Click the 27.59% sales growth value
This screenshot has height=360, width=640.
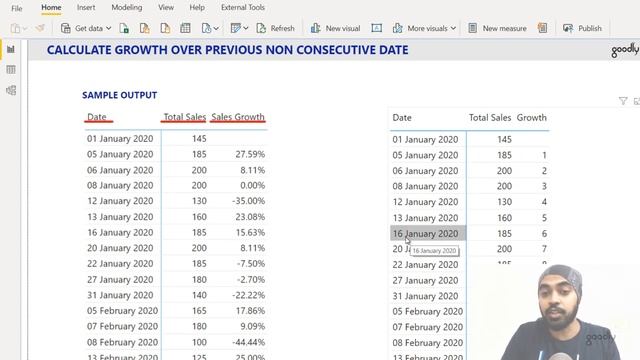pyautogui.click(x=250, y=154)
